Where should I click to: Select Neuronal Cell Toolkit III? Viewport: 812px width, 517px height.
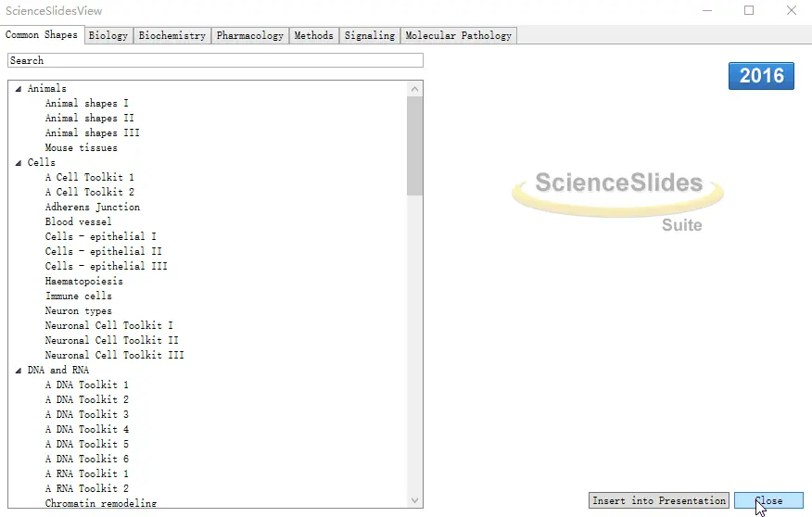tap(114, 355)
